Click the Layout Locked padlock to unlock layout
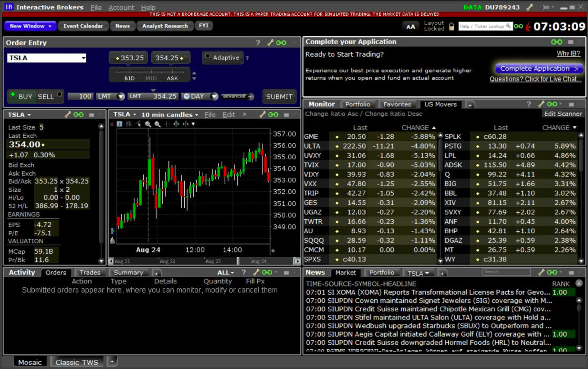The image size is (588, 369). (452, 26)
